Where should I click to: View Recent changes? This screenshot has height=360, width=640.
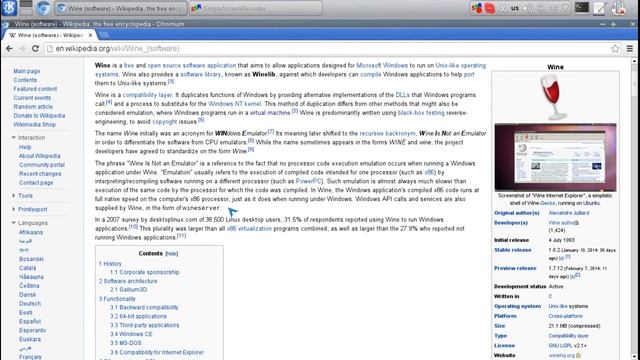pyautogui.click(x=40, y=174)
